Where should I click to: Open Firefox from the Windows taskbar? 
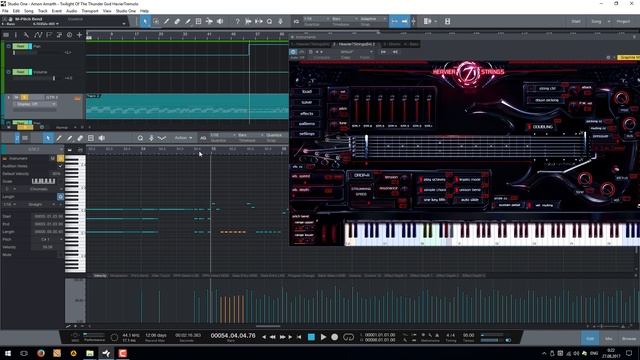coord(40,353)
